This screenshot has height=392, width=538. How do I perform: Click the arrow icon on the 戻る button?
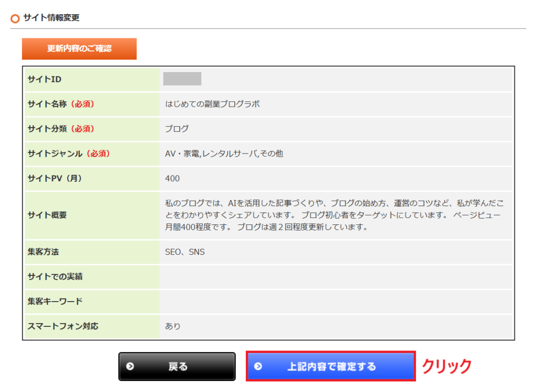130,367
